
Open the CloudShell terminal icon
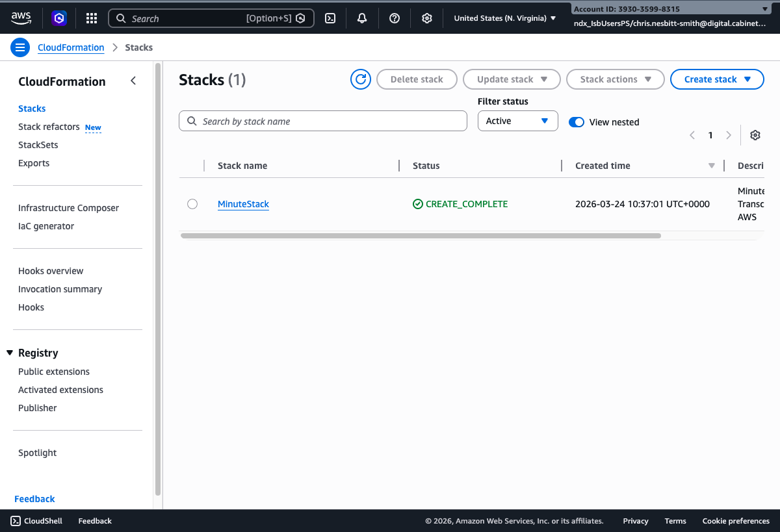330,18
